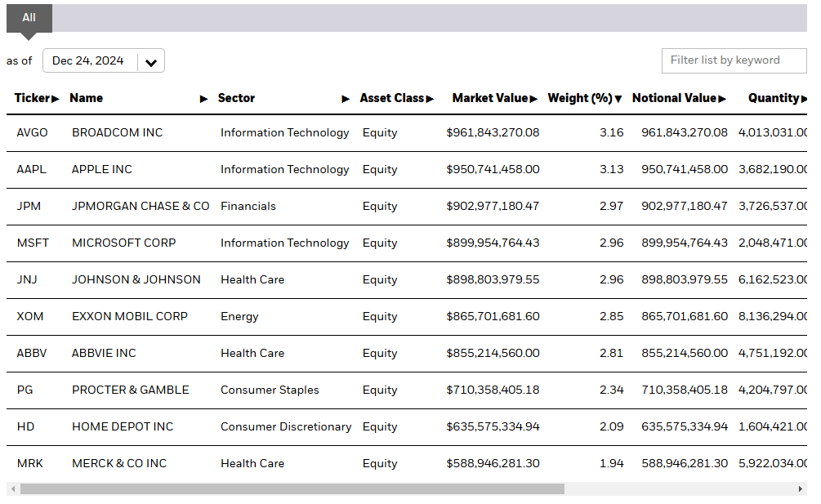821x504 pixels.
Task: Click the Sector column sort arrow
Action: tap(345, 99)
